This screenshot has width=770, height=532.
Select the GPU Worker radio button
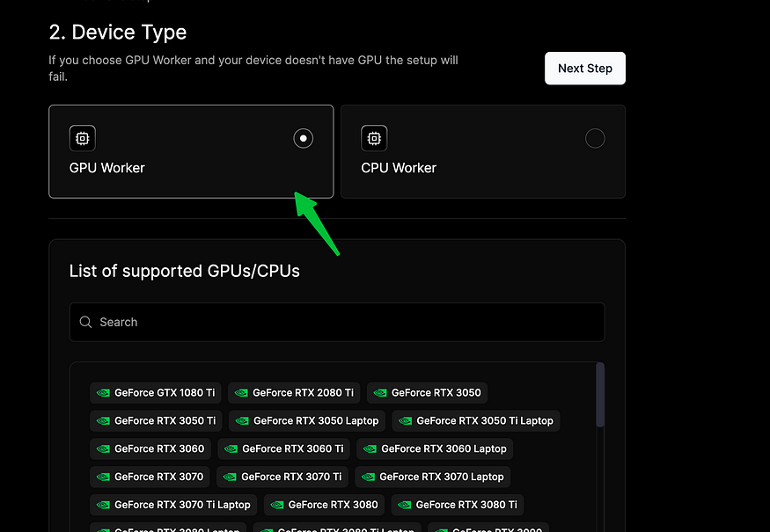point(303,138)
